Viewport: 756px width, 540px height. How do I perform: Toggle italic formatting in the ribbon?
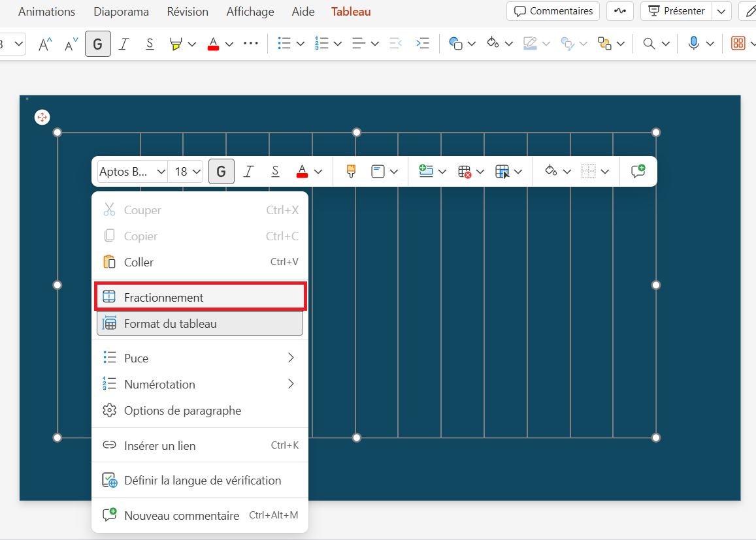(123, 44)
